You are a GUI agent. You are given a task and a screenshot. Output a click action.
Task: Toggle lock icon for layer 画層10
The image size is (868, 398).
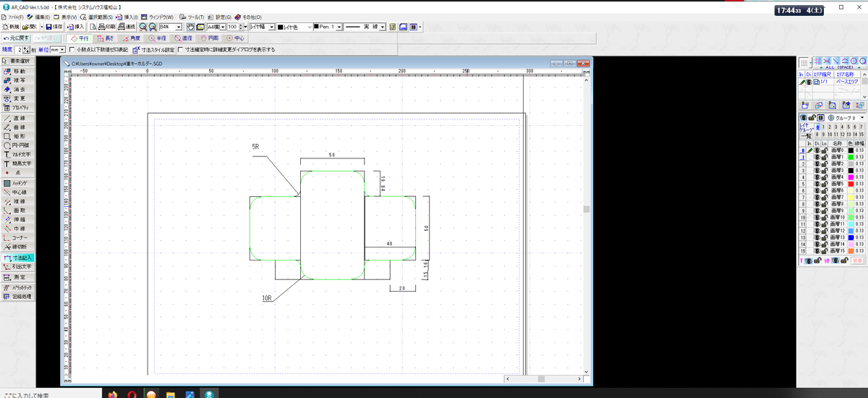[825, 217]
